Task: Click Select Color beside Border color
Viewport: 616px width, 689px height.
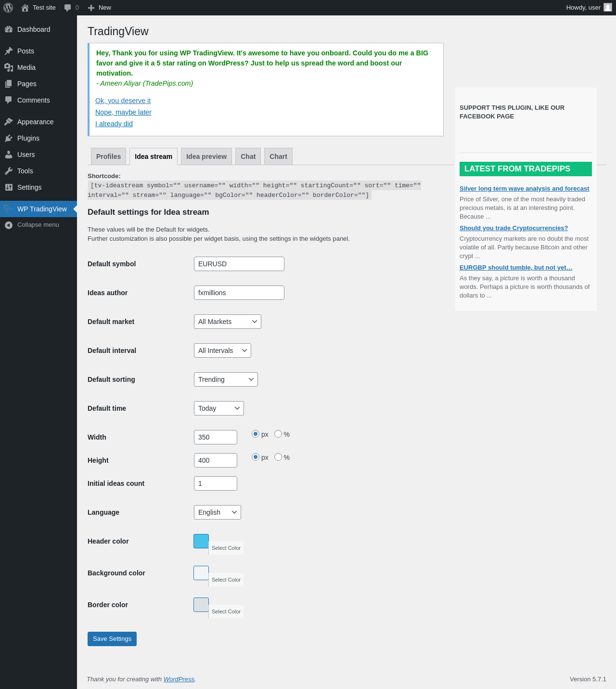Action: [x=226, y=611]
